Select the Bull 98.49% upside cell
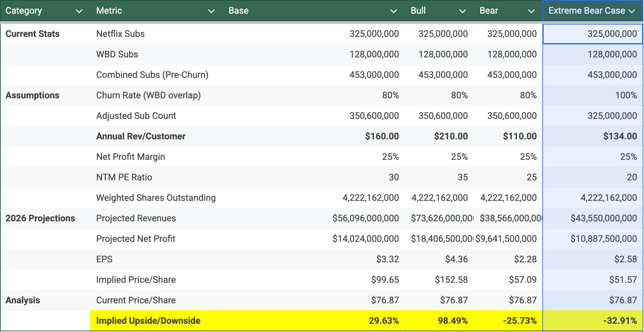 pyautogui.click(x=439, y=321)
